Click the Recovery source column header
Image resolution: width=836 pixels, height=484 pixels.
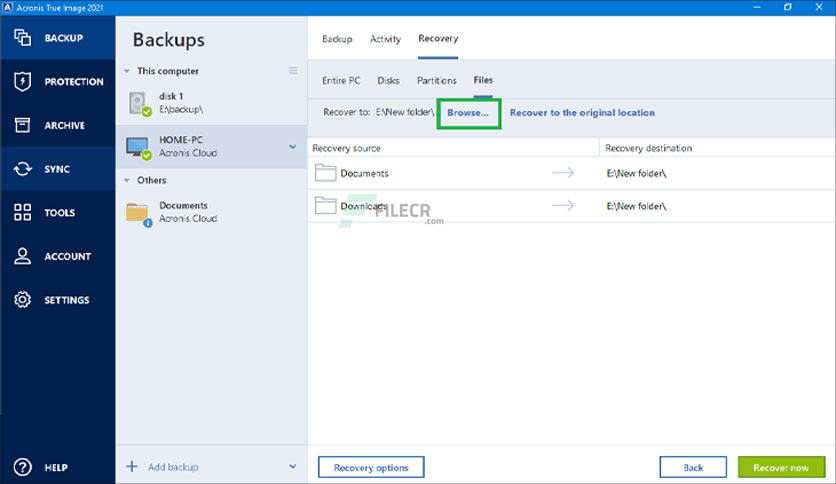[x=347, y=148]
